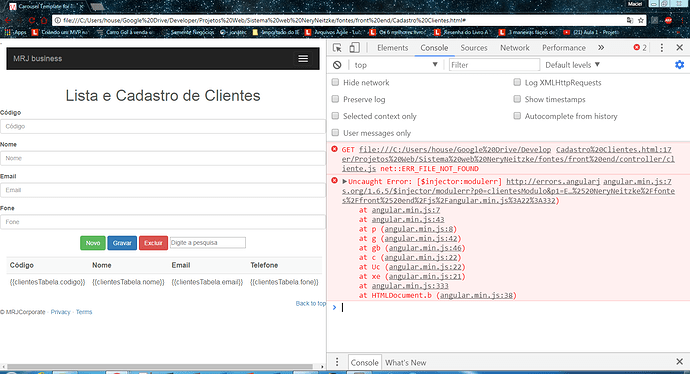Click the Chrome address bar
Screen dimensions: 690x374
(343, 20)
